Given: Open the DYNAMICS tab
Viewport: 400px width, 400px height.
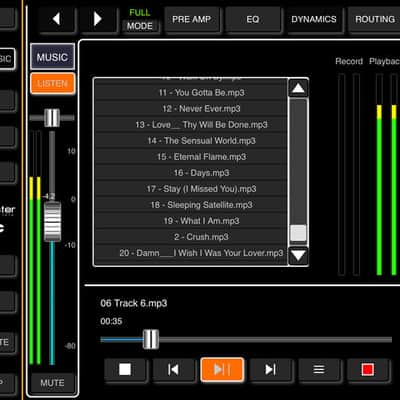Looking at the screenshot, I should point(314,19).
